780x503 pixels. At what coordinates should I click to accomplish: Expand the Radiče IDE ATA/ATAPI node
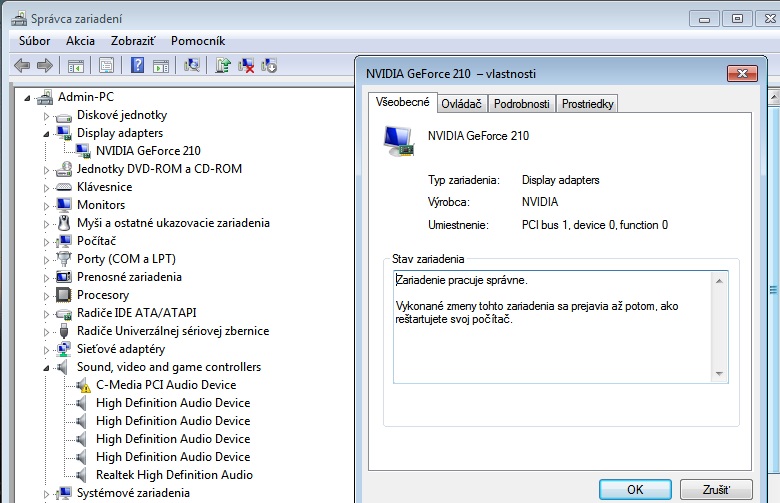[46, 314]
